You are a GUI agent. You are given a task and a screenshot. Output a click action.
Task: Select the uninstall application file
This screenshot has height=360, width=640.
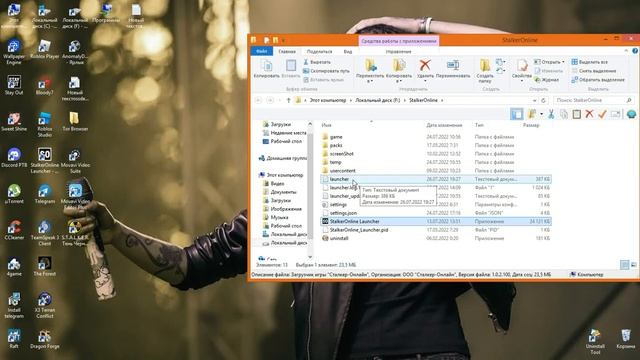[436, 238]
